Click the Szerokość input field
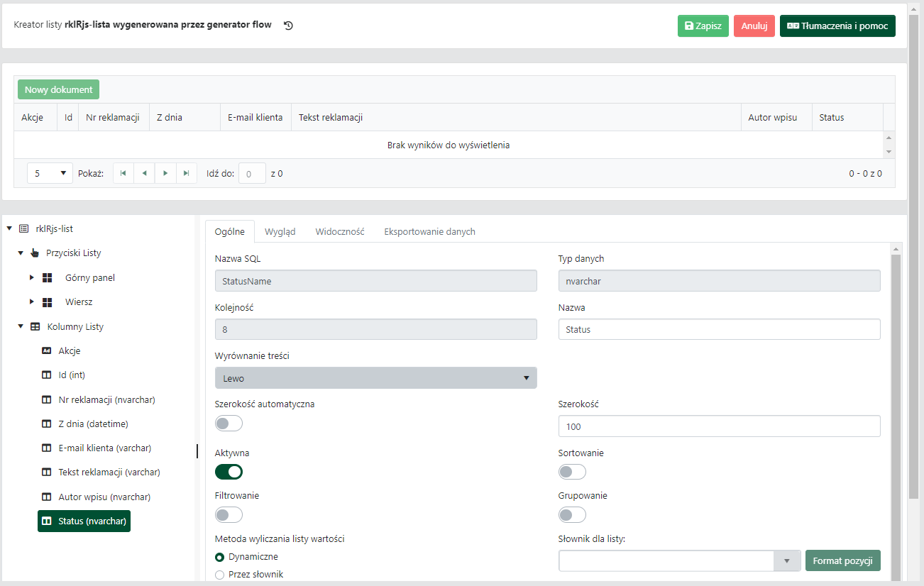This screenshot has width=924, height=586. [x=719, y=426]
